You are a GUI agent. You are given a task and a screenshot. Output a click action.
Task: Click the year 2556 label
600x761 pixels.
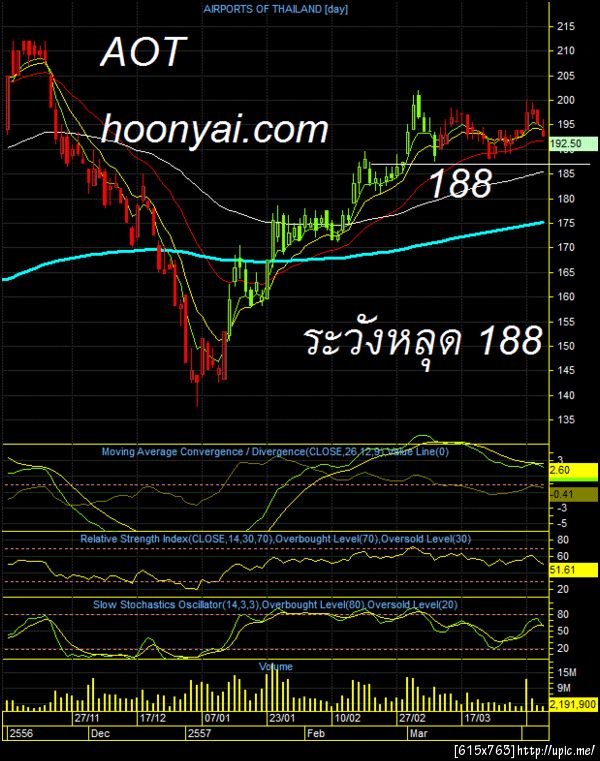click(x=21, y=733)
